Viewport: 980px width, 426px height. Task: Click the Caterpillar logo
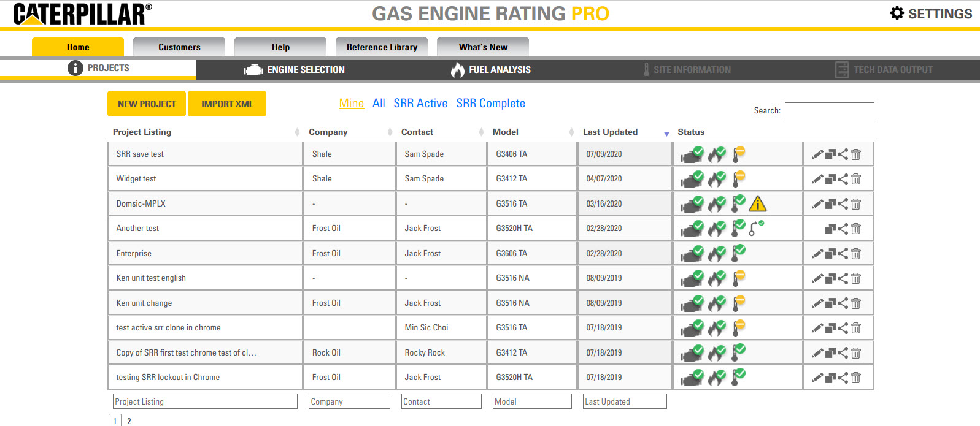pos(82,13)
